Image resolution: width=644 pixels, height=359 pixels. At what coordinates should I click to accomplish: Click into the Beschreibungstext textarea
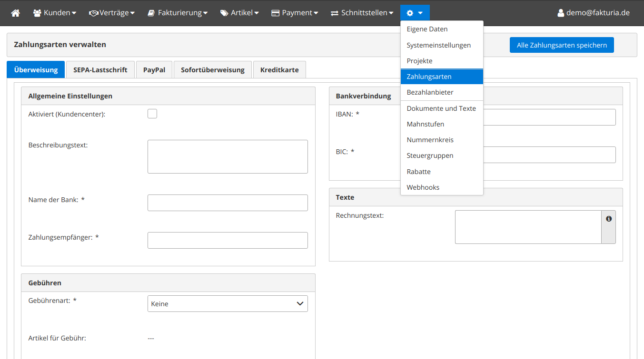pos(228,156)
